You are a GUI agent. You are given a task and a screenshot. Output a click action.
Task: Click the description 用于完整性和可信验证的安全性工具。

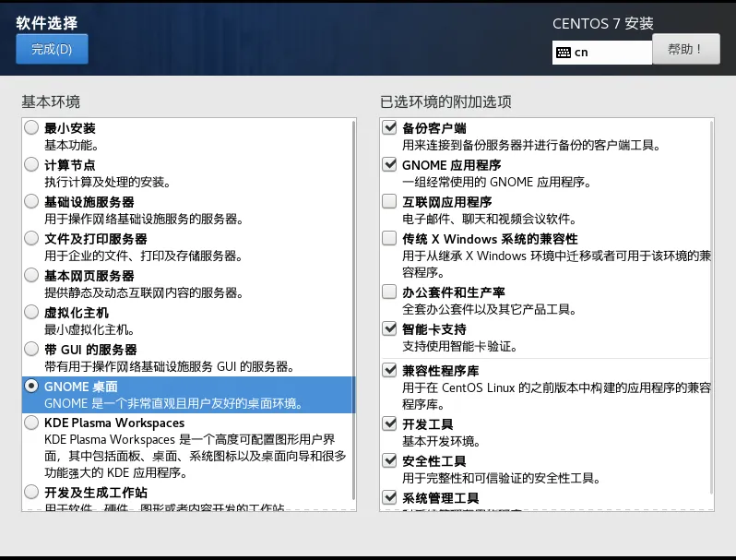pos(502,478)
